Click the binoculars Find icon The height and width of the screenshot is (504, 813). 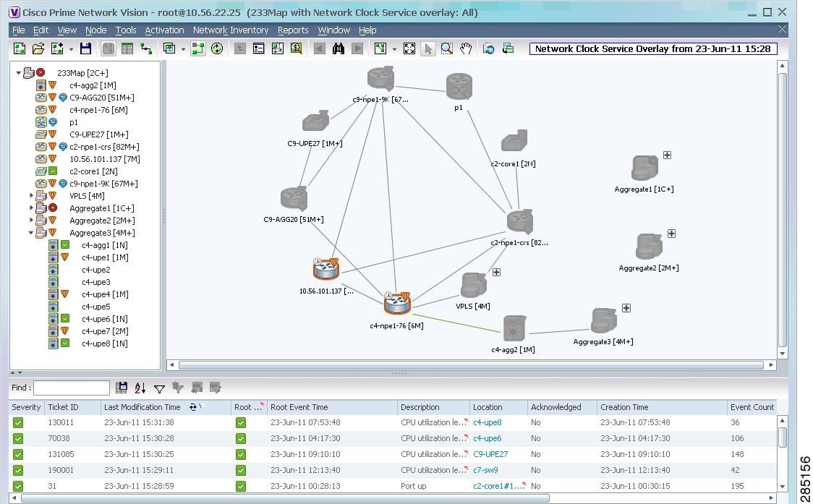[x=338, y=48]
